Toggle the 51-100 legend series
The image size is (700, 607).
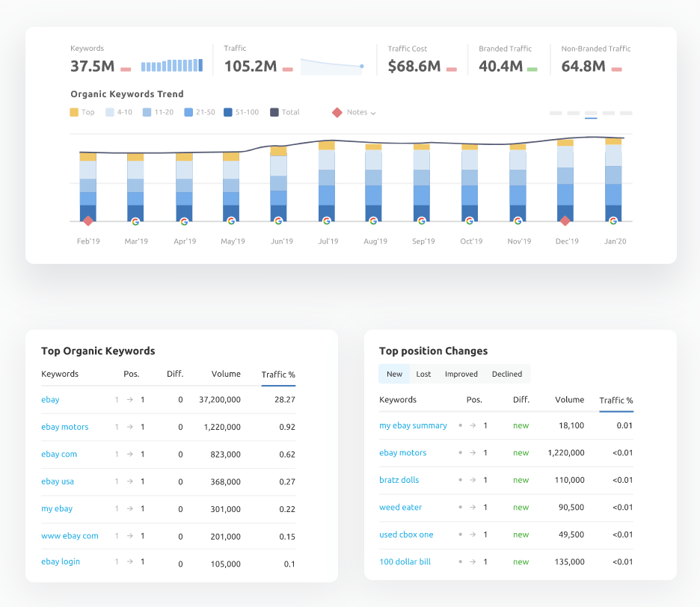(241, 112)
